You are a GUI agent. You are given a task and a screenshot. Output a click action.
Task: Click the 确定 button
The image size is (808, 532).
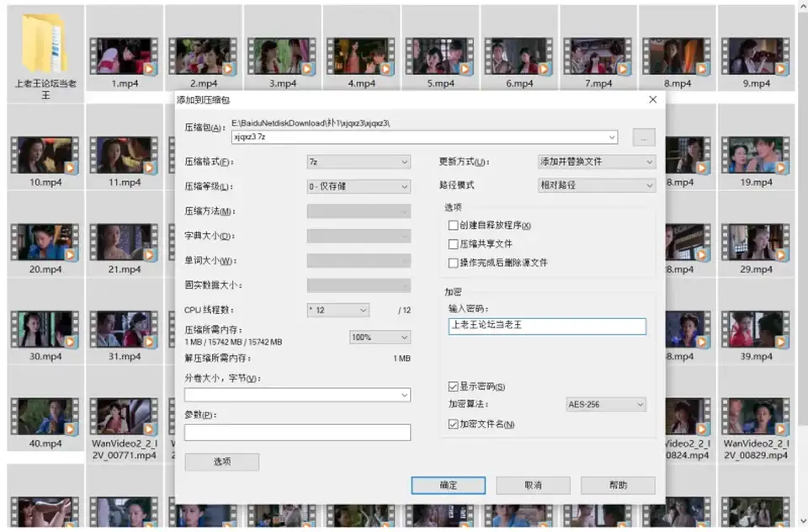(x=449, y=485)
